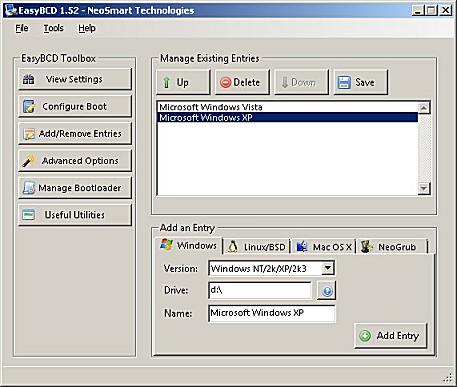Viewport: 457px width, 387px height.
Task: Open Useful Utilities
Action: [x=75, y=215]
